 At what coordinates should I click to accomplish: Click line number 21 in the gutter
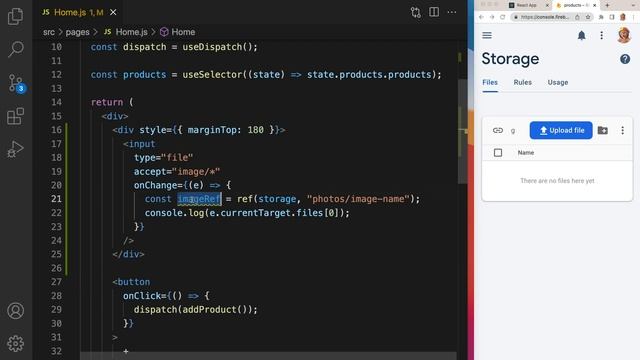[x=56, y=199]
